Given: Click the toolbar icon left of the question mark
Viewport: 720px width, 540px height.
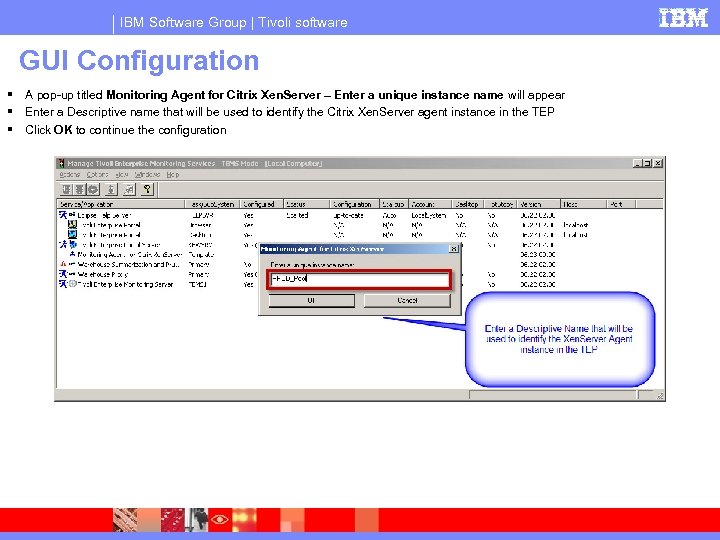Looking at the screenshot, I should point(129,189).
